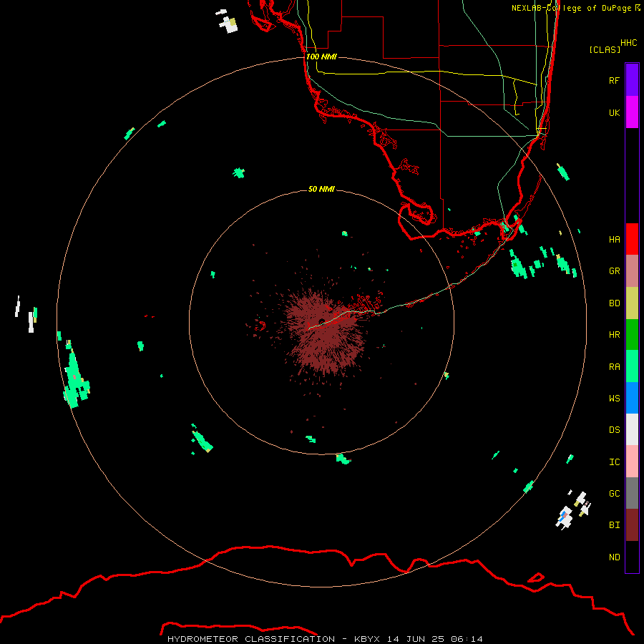Viewport: 644px width, 644px height.
Task: Click the BI brown legend swatch
Action: tap(632, 525)
